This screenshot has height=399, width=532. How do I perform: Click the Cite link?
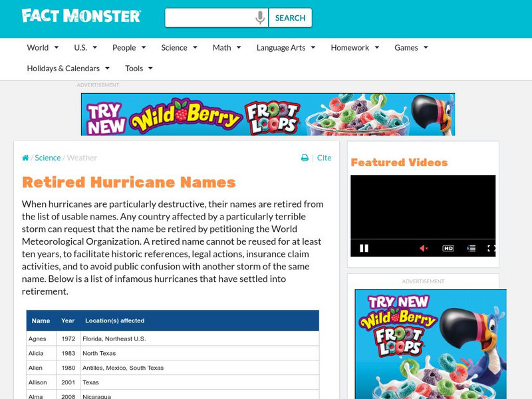pos(324,158)
